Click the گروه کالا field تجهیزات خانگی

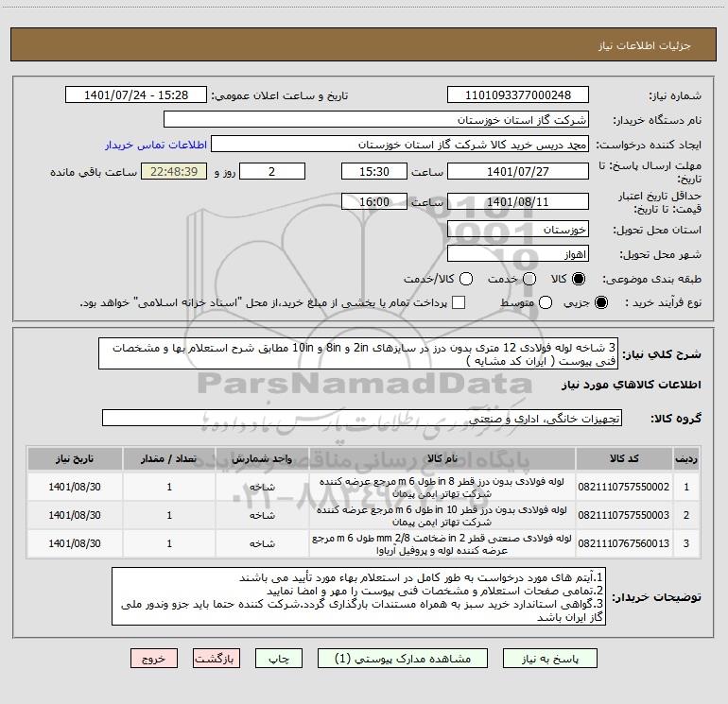(x=362, y=418)
